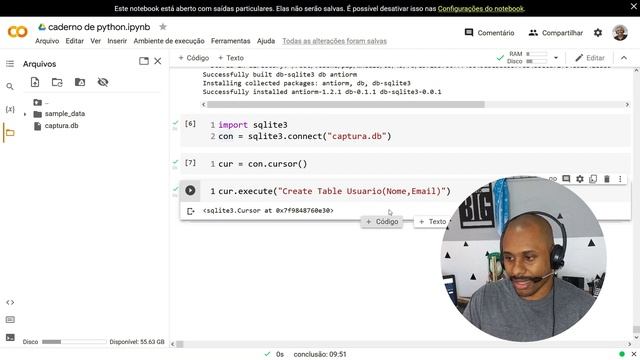640x360 pixels.
Task: Open more cell actions menu
Action: [620, 179]
